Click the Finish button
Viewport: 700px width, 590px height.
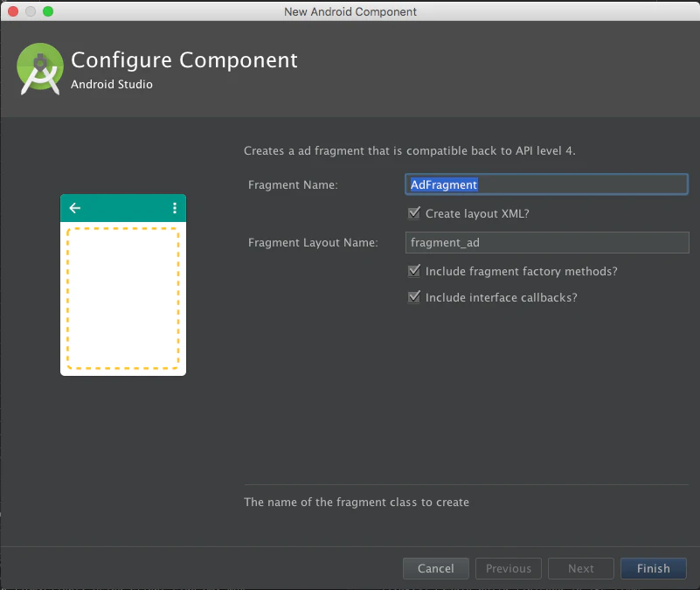[x=653, y=568]
